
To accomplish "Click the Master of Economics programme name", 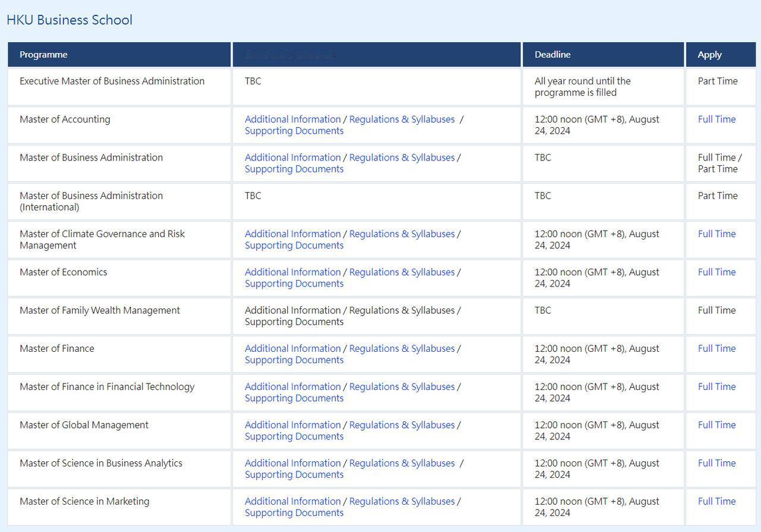I will 64,272.
